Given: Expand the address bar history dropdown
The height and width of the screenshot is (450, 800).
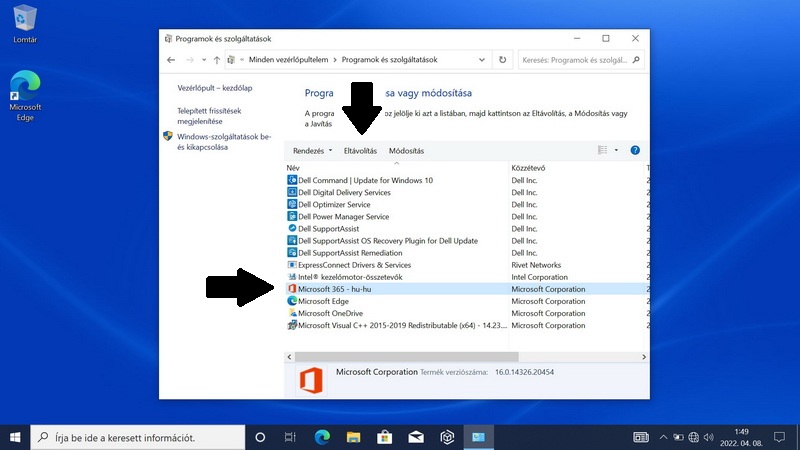Looking at the screenshot, I should [482, 60].
